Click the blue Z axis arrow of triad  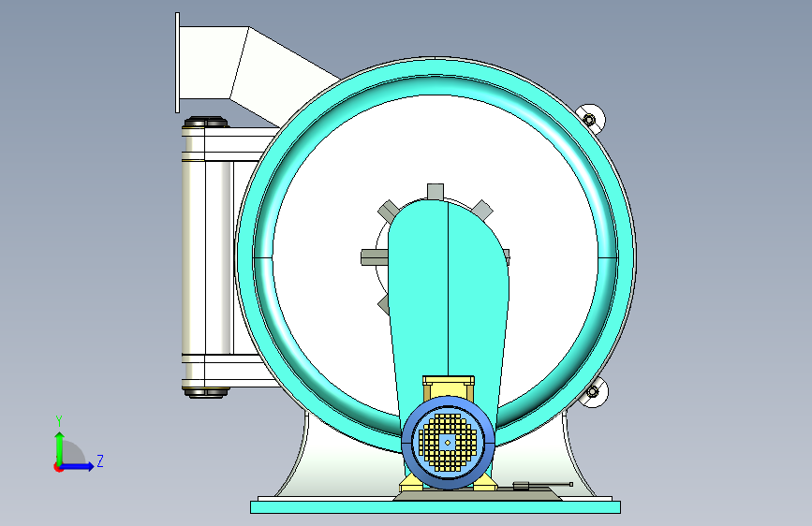click(78, 466)
